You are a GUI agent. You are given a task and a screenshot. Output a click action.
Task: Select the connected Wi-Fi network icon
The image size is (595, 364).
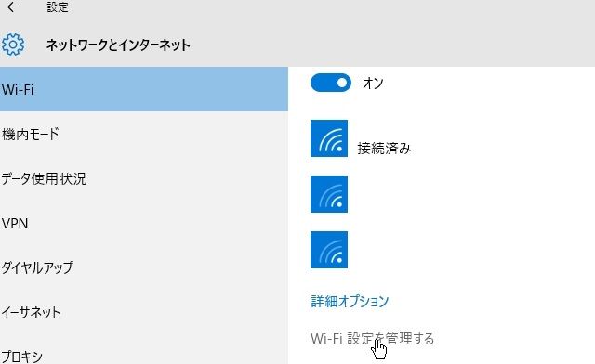328,138
